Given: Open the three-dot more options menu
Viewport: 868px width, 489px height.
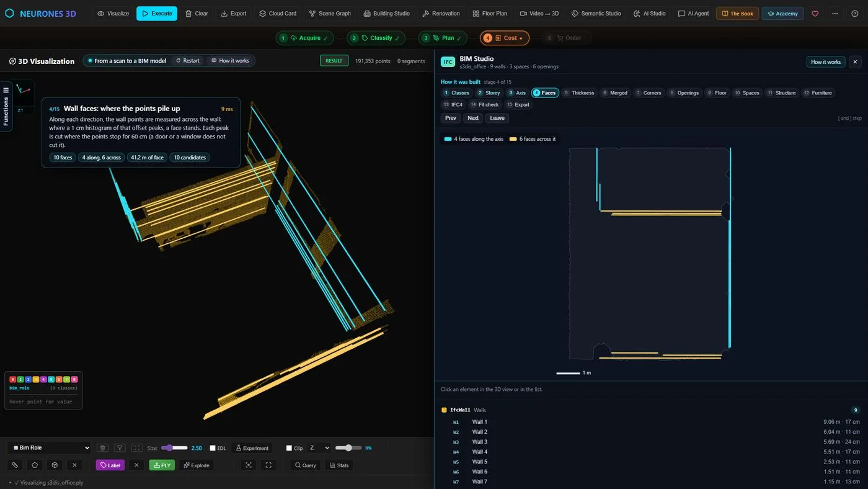Looking at the screenshot, I should click(835, 14).
